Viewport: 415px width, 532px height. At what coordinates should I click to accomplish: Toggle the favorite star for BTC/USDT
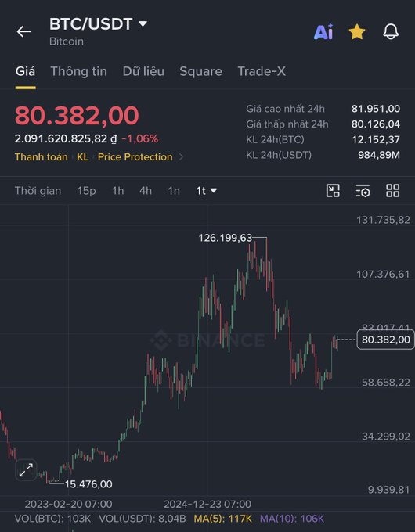[357, 32]
